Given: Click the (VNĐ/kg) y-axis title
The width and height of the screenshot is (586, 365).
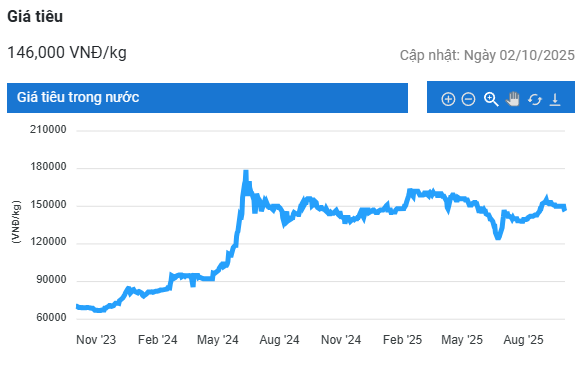Looking at the screenshot, I should (16, 222).
